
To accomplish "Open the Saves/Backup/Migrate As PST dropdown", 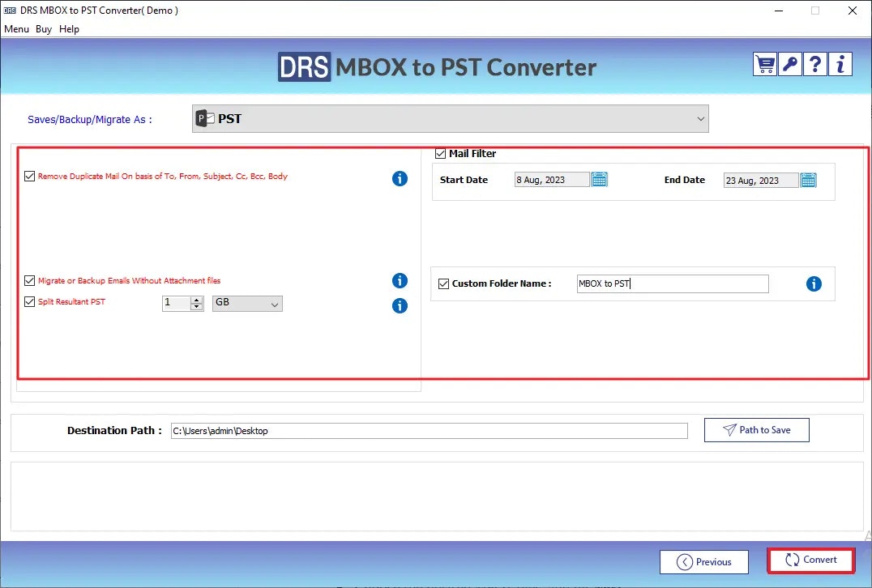I will [x=451, y=118].
